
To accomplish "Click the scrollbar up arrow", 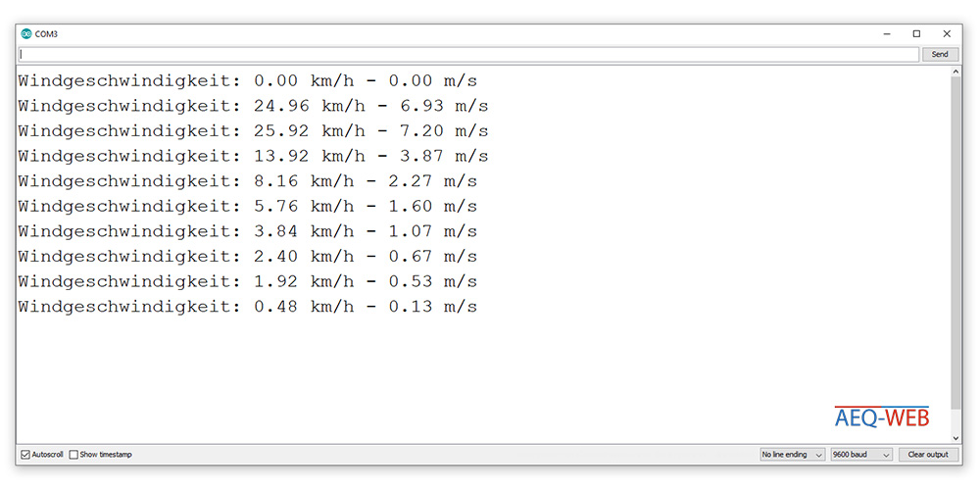I will (x=955, y=73).
